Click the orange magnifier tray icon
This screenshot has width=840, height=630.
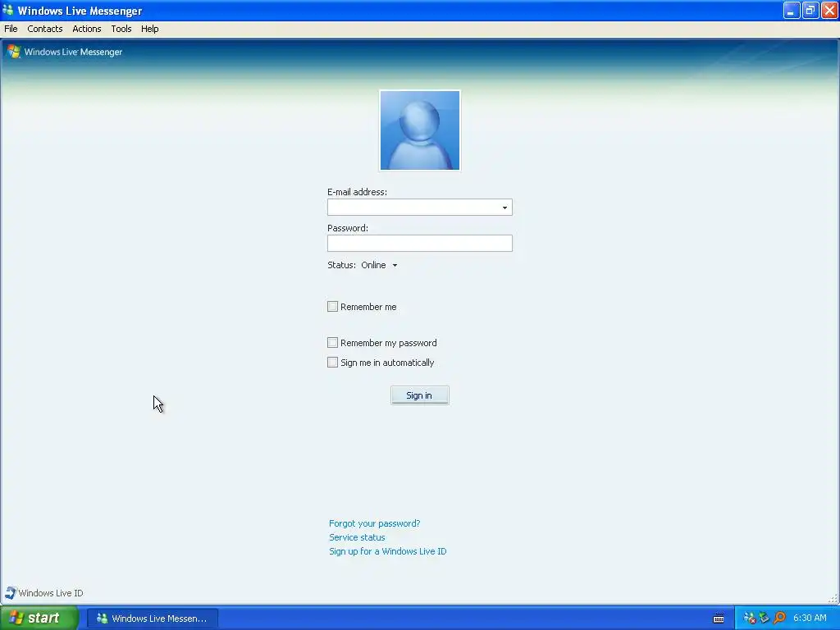779,619
